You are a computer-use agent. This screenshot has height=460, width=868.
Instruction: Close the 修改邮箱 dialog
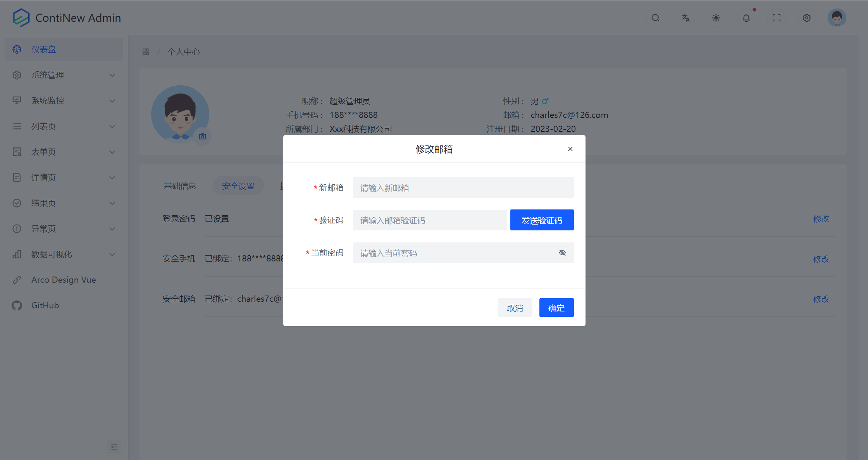[x=570, y=149]
